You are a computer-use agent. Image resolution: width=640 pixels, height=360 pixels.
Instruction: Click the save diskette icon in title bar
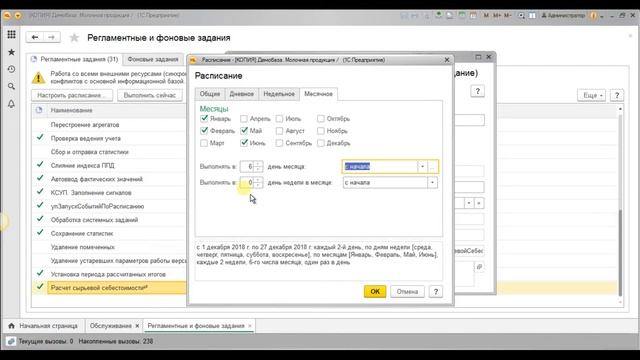point(404,16)
